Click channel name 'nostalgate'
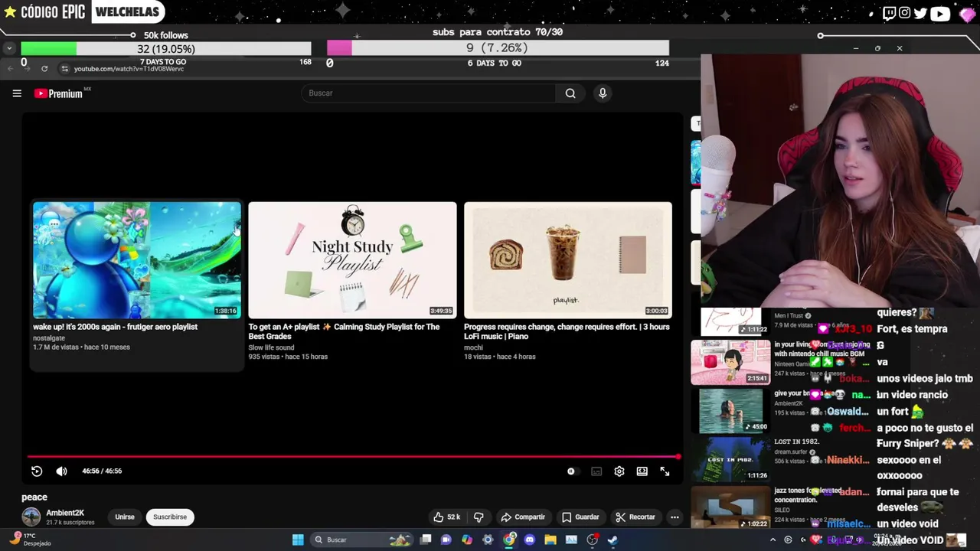The width and height of the screenshot is (980, 551). coord(49,338)
